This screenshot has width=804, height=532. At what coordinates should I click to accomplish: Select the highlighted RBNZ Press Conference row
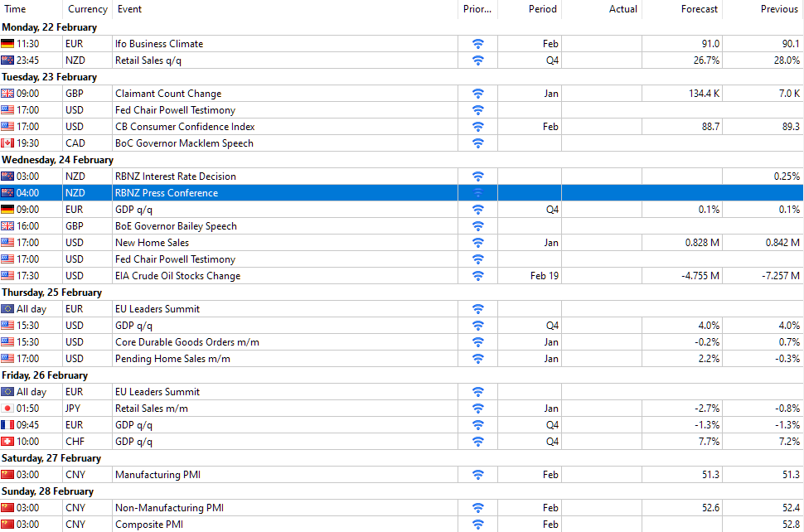click(167, 193)
